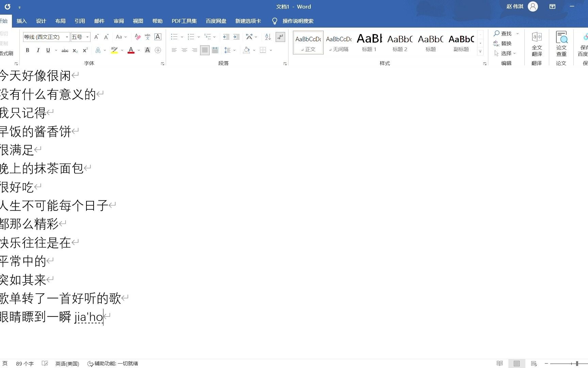588x368 pixels.
Task: Increase font size with grow font icon
Action: click(x=96, y=37)
